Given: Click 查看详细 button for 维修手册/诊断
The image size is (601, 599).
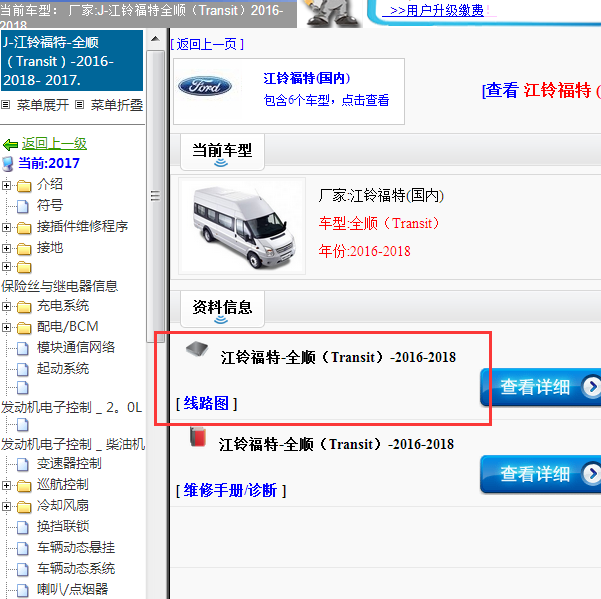Looking at the screenshot, I should (540, 474).
